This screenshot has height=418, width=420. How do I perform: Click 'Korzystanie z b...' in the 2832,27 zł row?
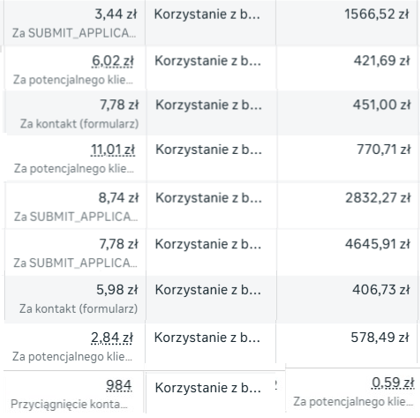(209, 198)
